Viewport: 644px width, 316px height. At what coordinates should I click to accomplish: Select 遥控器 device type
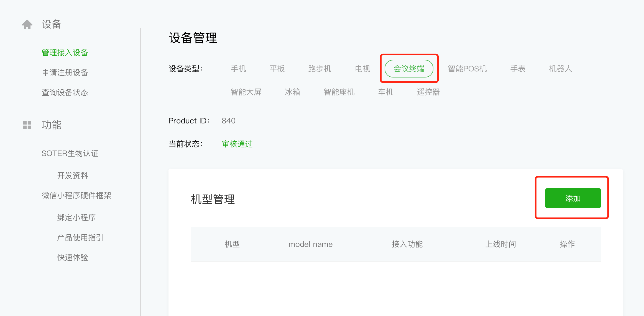[428, 92]
